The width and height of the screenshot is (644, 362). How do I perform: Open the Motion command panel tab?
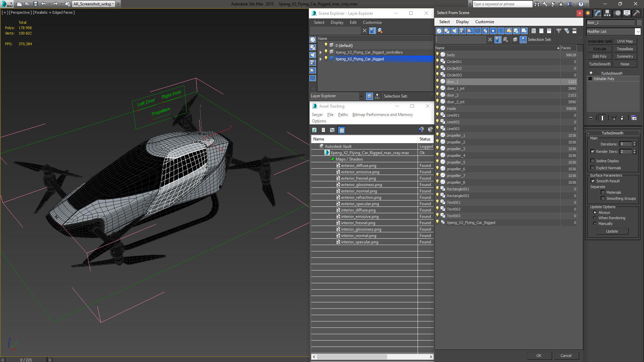pyautogui.click(x=618, y=13)
